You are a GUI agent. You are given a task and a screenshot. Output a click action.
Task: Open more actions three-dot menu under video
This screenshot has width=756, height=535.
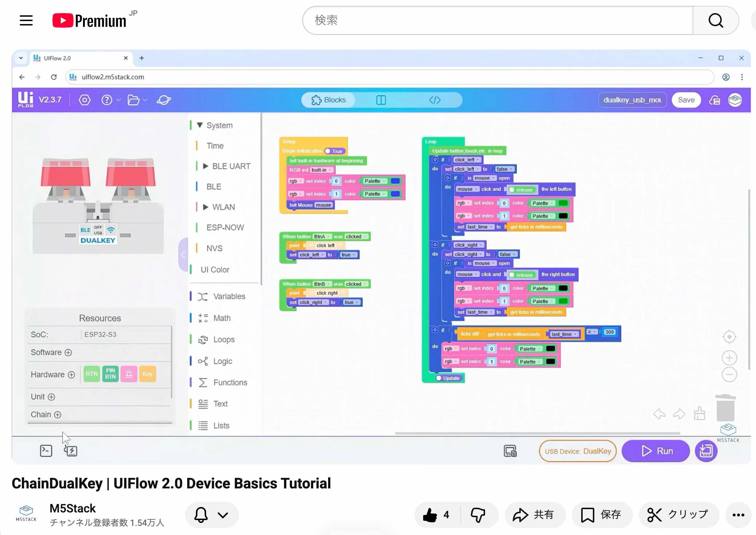738,515
